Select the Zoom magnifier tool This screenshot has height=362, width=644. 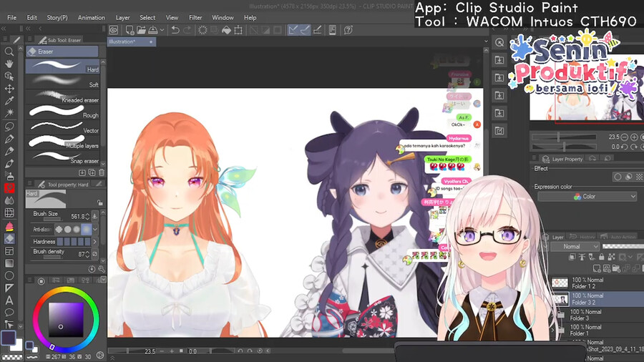coord(9,52)
